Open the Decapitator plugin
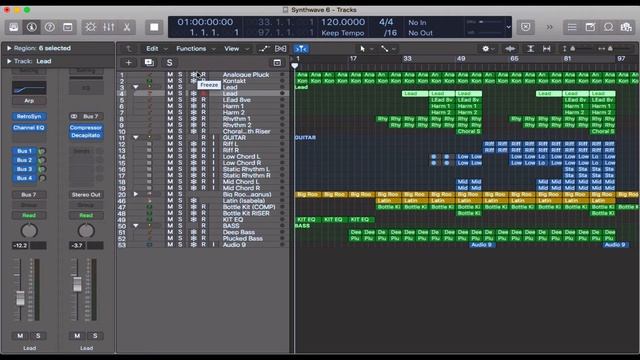640x360 pixels. tap(86, 135)
